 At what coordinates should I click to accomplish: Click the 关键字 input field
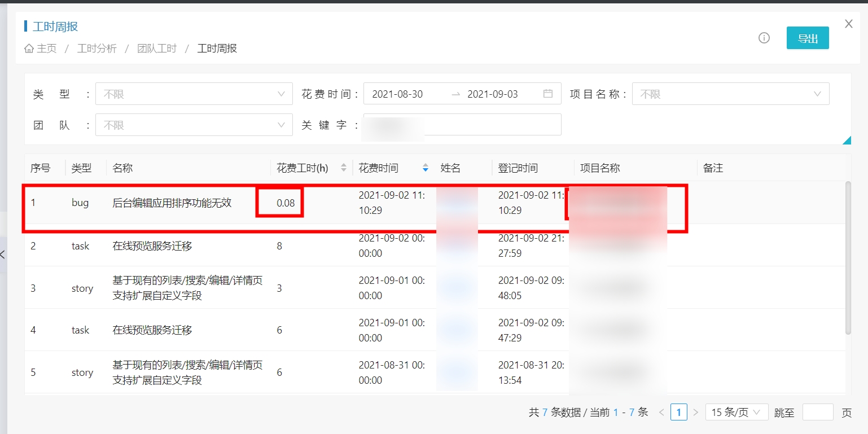[462, 125]
